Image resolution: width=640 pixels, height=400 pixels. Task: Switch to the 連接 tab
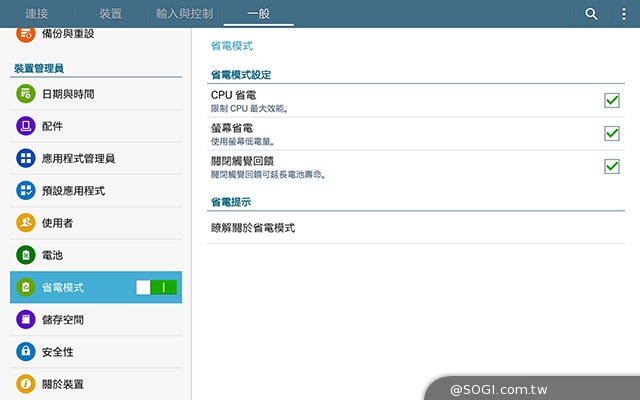[38, 14]
